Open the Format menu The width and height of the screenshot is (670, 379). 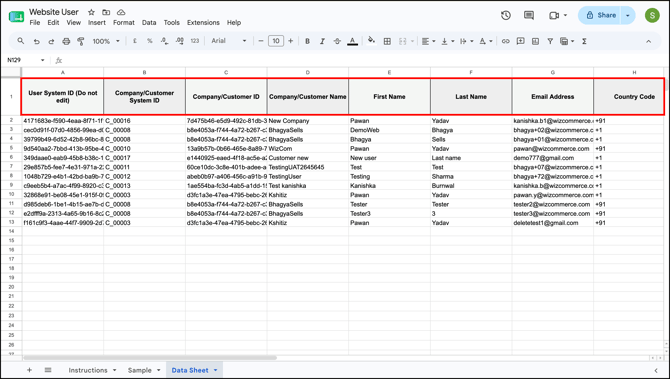click(x=123, y=23)
